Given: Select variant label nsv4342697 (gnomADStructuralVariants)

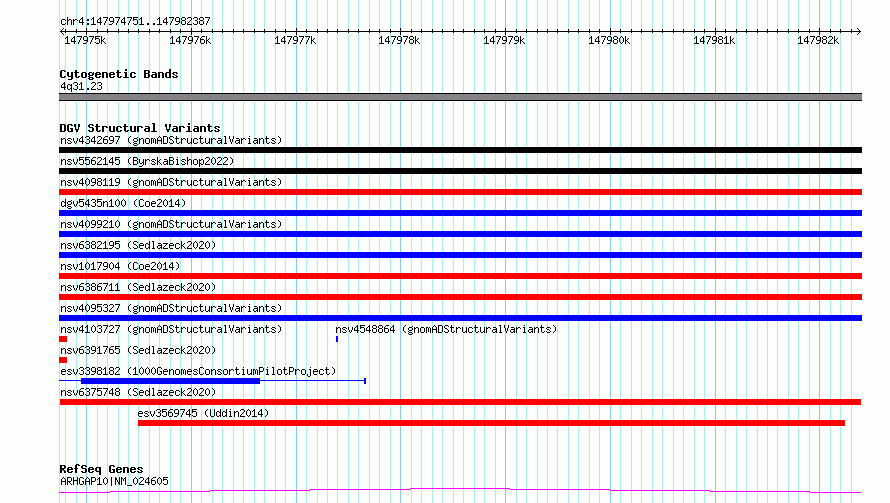Looking at the screenshot, I should point(171,140).
